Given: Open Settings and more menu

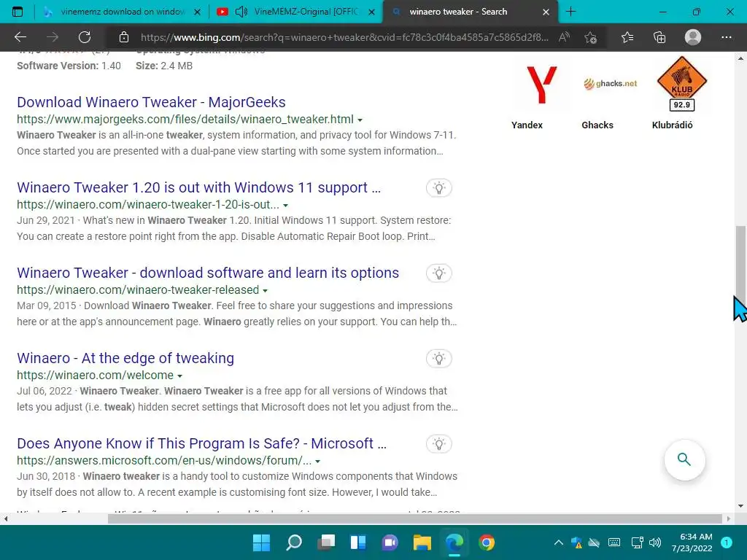Looking at the screenshot, I should (x=726, y=37).
